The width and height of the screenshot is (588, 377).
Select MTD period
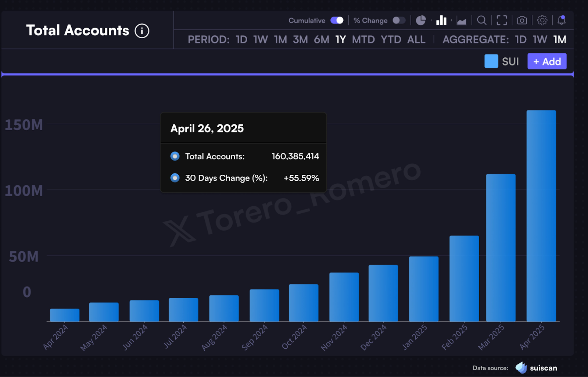tap(363, 40)
